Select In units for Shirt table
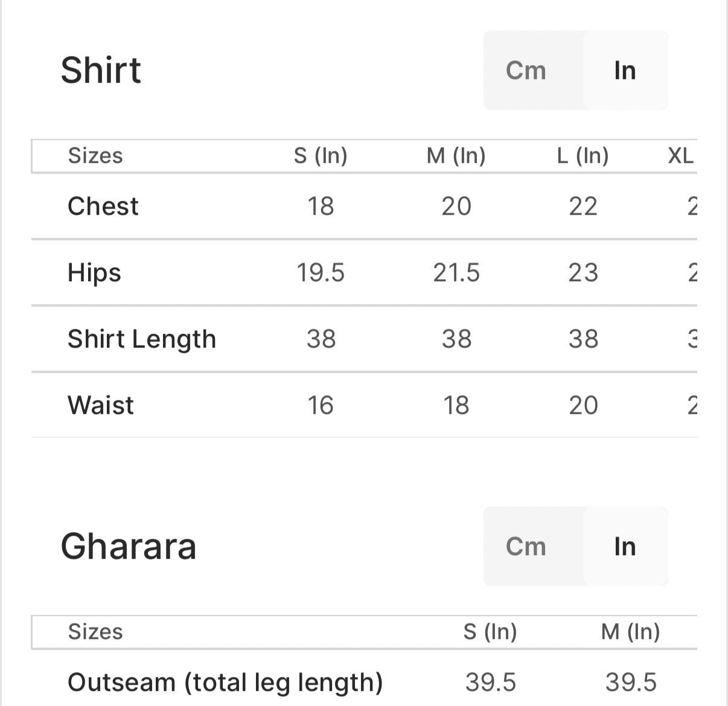 point(625,71)
